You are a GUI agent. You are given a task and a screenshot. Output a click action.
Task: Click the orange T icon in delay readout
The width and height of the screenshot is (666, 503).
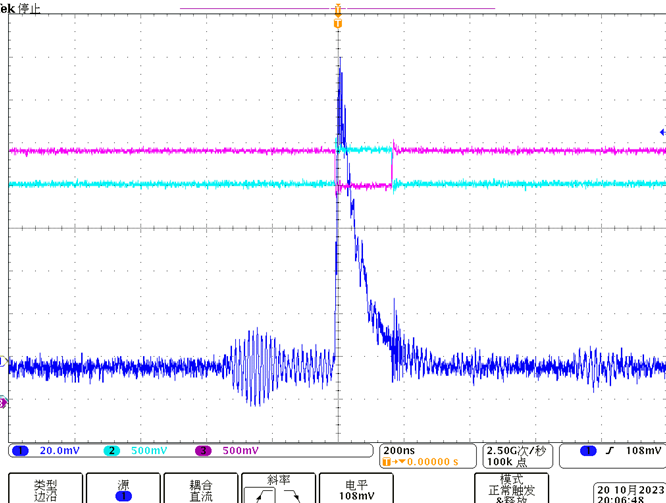click(387, 462)
